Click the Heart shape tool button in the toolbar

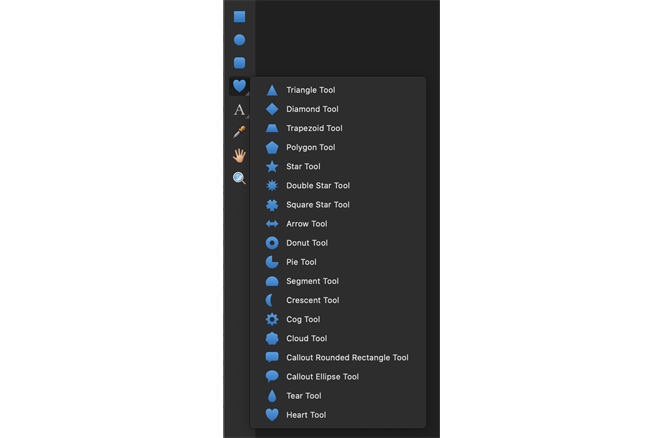[240, 87]
